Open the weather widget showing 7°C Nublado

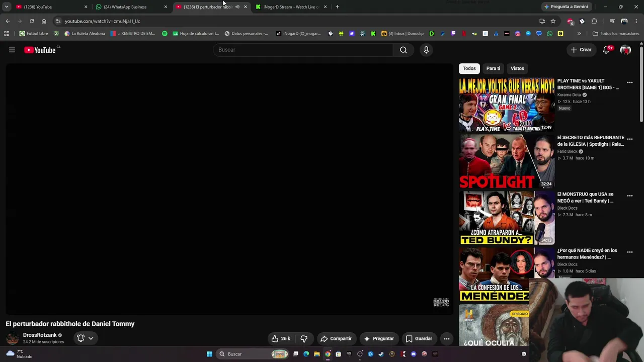point(19,354)
